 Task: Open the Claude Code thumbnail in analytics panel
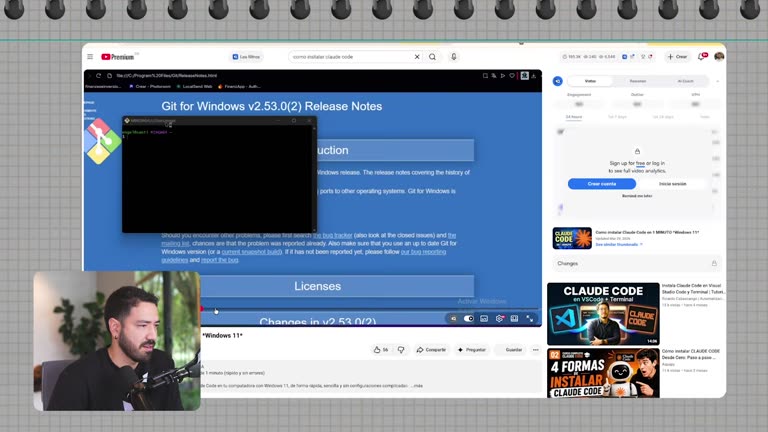pyautogui.click(x=572, y=238)
